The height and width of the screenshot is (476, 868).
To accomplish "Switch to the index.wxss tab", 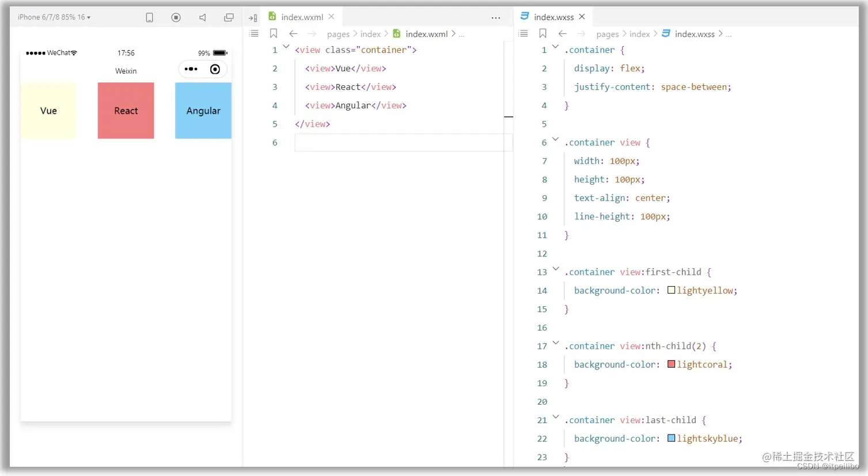I will [554, 17].
